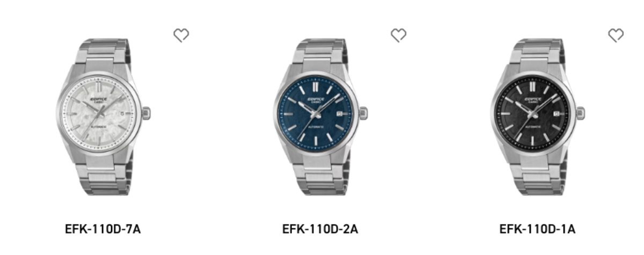Click the lower bracelet of the black watch
The width and height of the screenshot is (644, 255).
pyautogui.click(x=537, y=177)
